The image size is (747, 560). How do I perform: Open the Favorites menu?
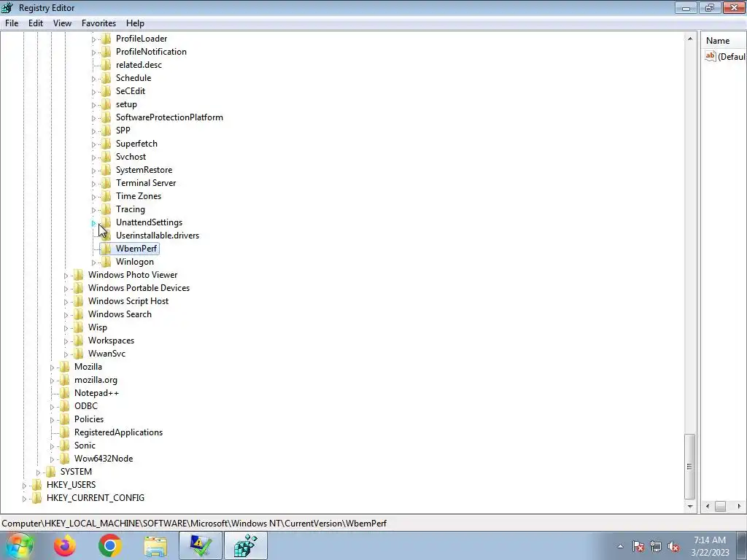click(98, 23)
